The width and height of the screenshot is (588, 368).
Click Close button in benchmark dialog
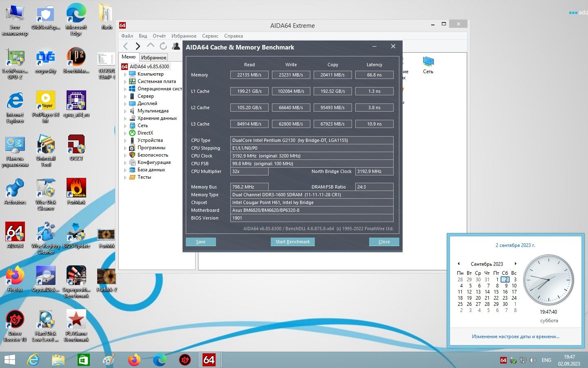click(384, 242)
